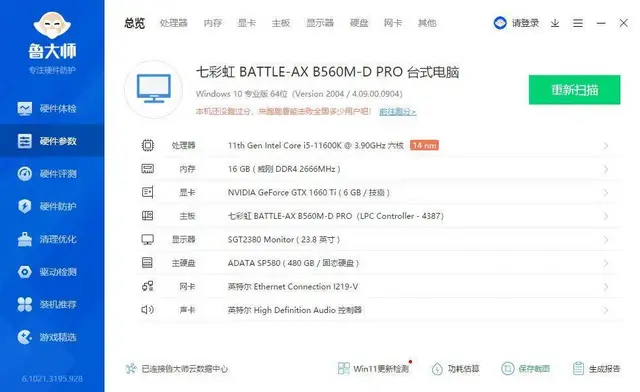Image resolution: width=640 pixels, height=392 pixels.
Task: Expand memory row chevron
Action: click(x=606, y=169)
